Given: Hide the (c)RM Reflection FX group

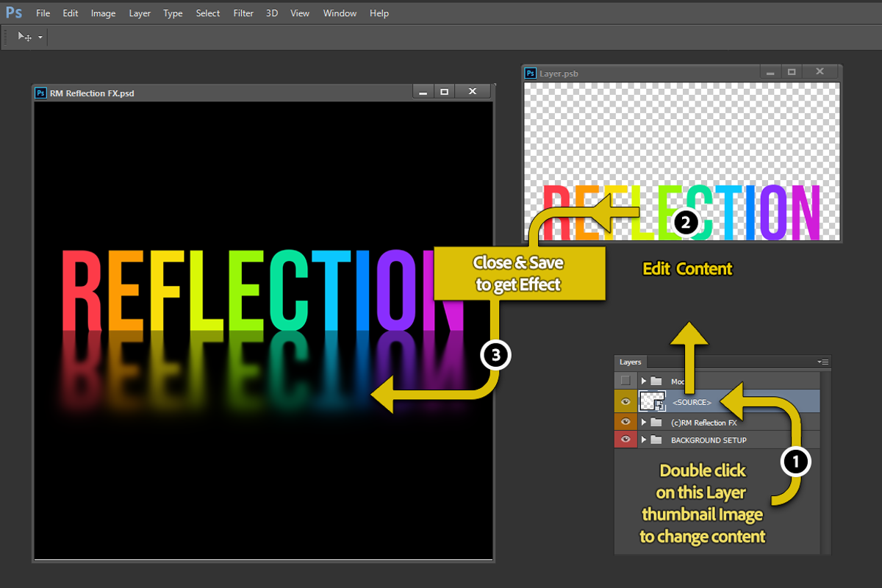Looking at the screenshot, I should (x=625, y=422).
